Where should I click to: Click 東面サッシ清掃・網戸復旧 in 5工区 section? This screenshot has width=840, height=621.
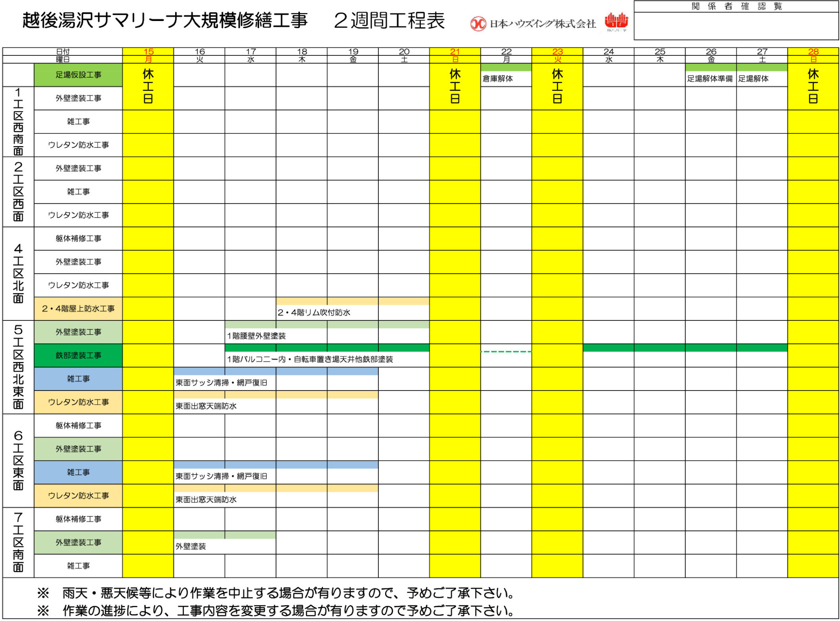click(221, 383)
